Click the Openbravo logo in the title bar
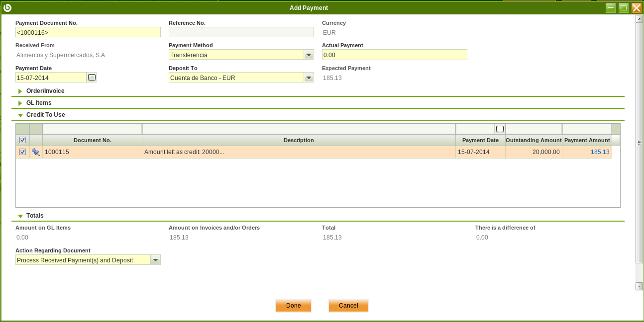644x322 pixels. tap(7, 8)
